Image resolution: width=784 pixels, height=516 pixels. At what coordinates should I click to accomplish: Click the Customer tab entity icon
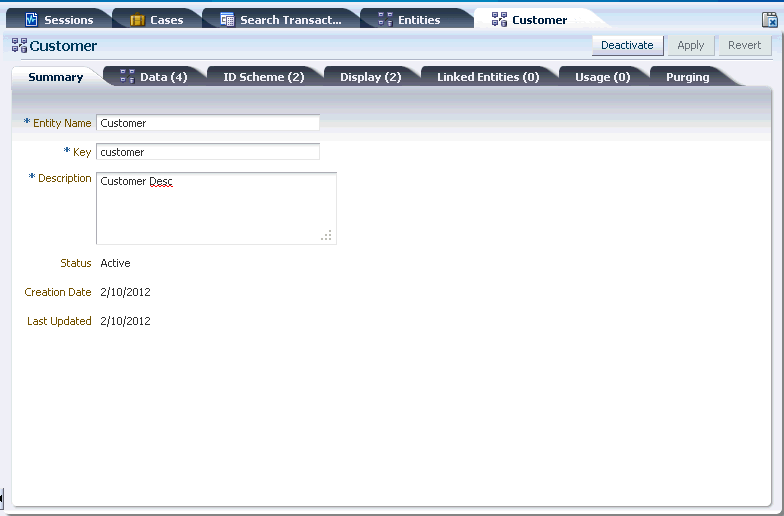[x=500, y=20]
